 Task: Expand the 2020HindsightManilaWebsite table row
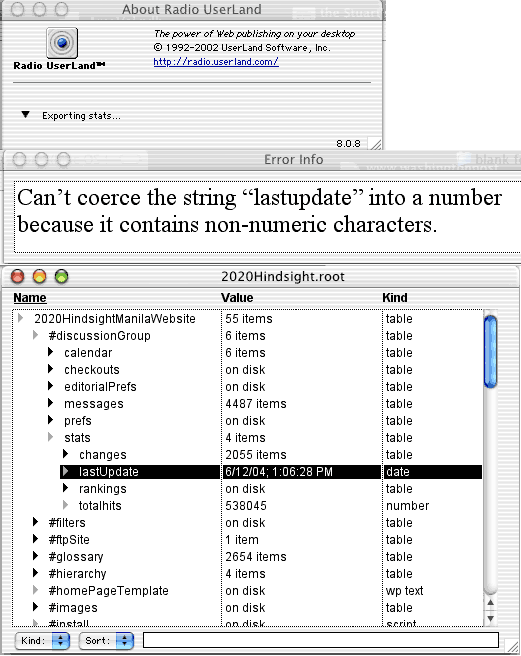[21, 318]
